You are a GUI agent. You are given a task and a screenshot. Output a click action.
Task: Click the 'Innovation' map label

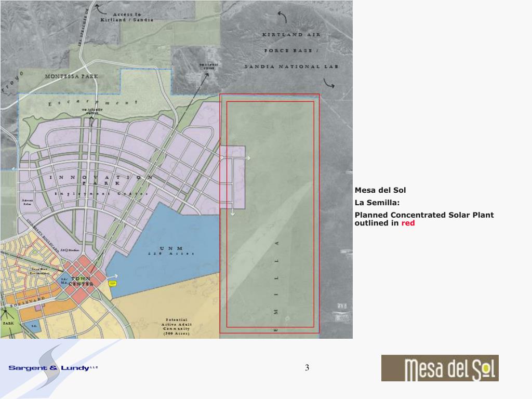101,177
